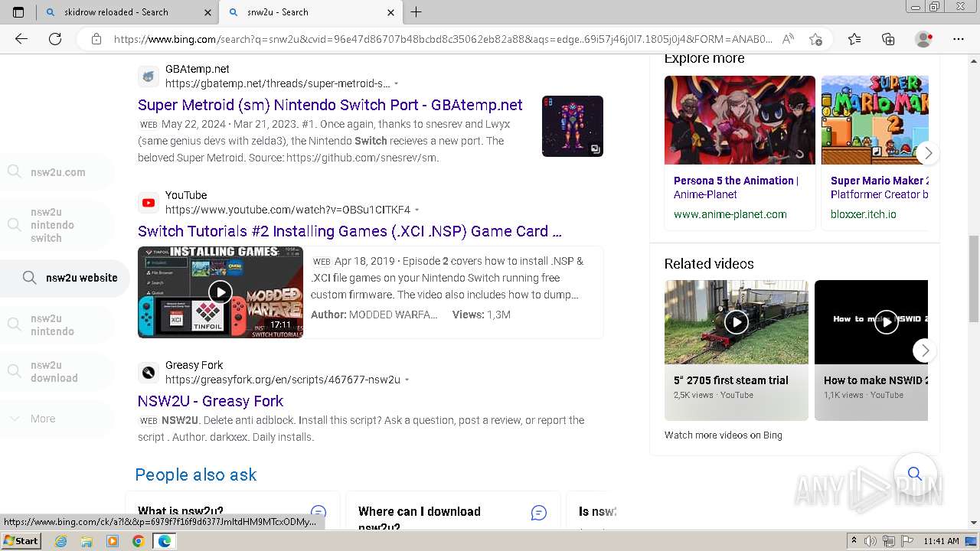Open Read aloud in address bar
This screenshot has width=980, height=551.
788,39
